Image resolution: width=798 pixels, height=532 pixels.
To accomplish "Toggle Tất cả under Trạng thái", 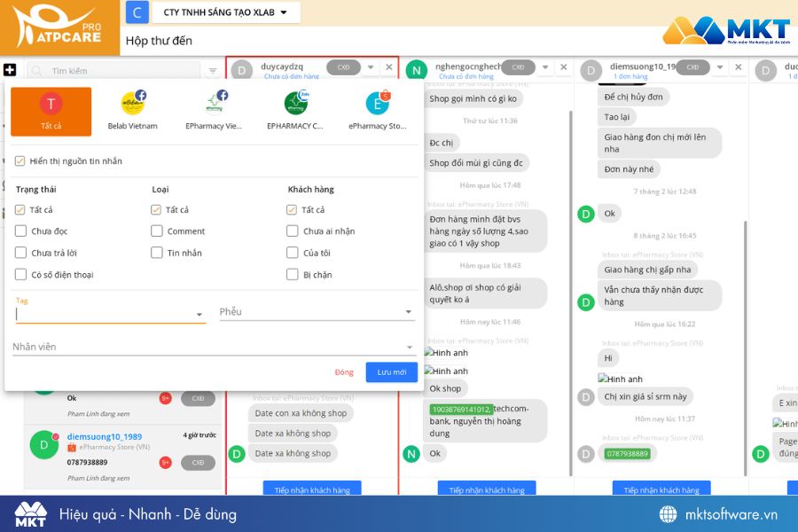I will [x=20, y=209].
